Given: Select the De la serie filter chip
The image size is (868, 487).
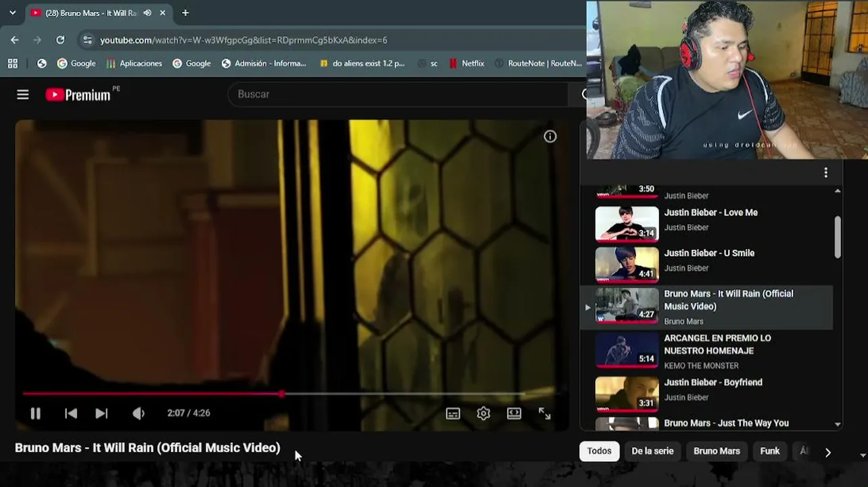Looking at the screenshot, I should pos(652,451).
